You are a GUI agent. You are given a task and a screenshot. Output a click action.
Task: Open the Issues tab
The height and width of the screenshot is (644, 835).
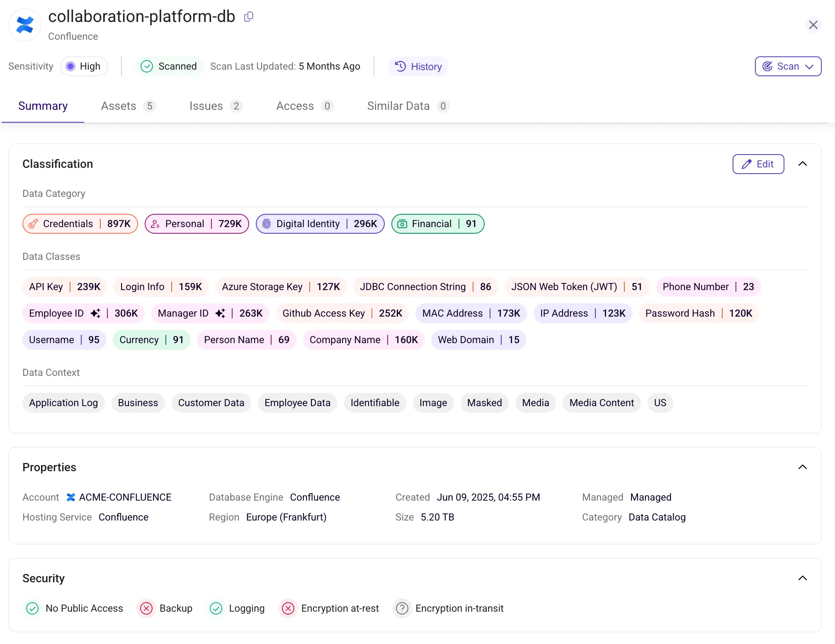click(x=206, y=106)
